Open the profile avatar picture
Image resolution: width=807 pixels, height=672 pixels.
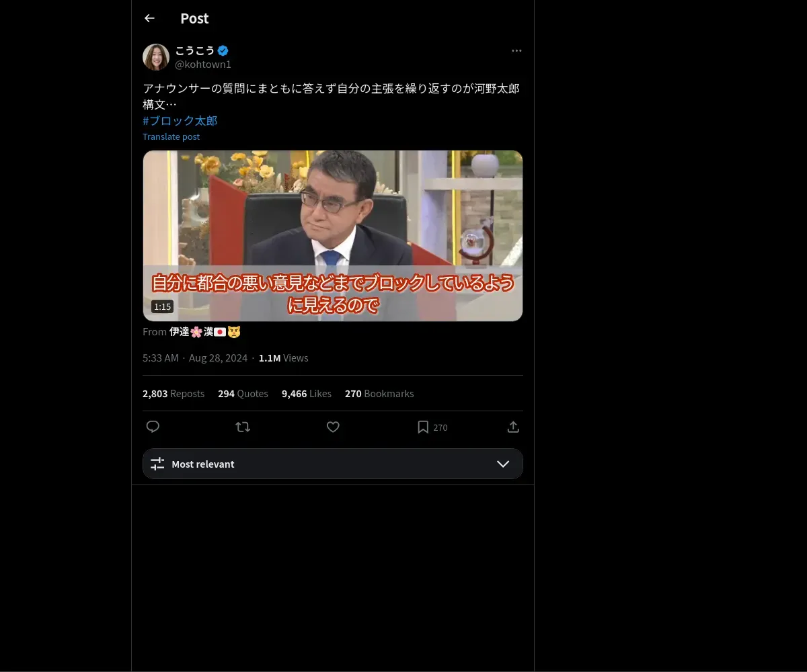[156, 57]
